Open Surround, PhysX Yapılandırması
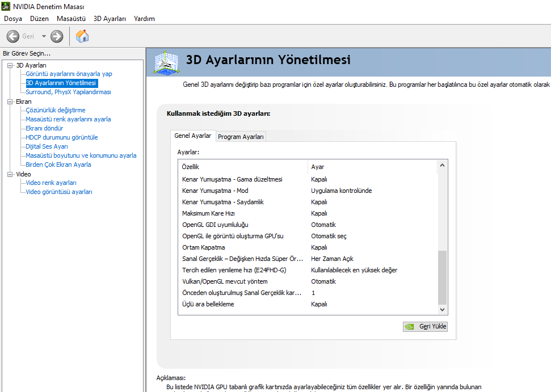Screen dimensions: 551x392 point(68,92)
